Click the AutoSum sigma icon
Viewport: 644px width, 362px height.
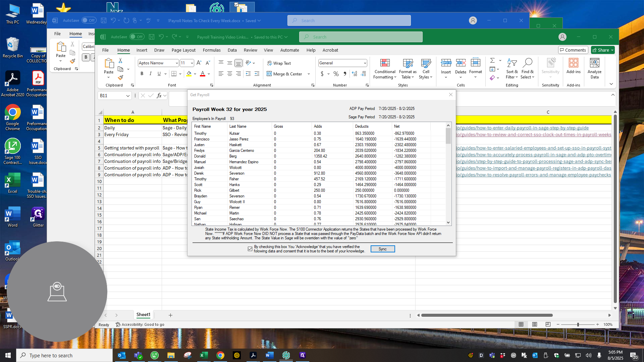point(492,60)
